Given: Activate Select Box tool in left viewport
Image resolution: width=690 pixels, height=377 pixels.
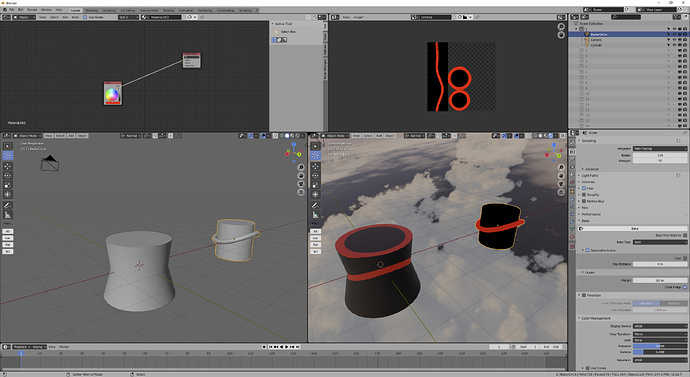Looking at the screenshot, I should 7,146.
